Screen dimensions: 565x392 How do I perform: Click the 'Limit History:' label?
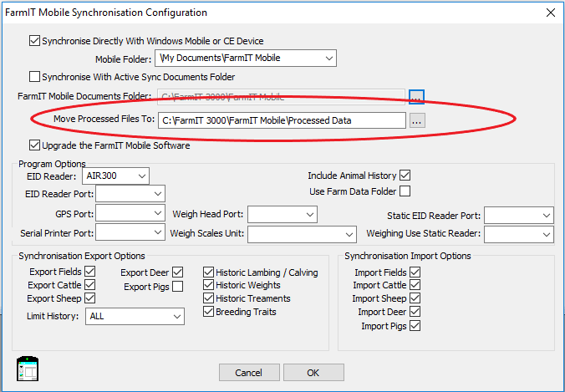tap(53, 316)
